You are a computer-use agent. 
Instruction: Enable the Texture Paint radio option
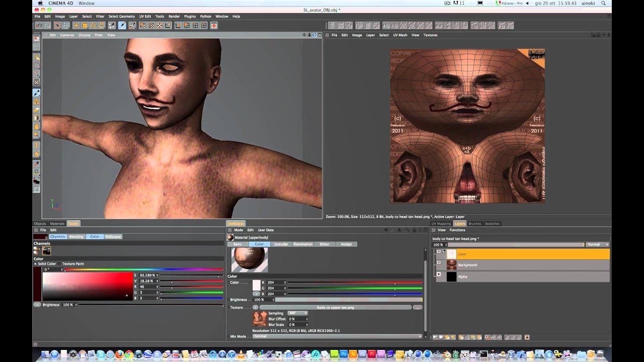60,263
